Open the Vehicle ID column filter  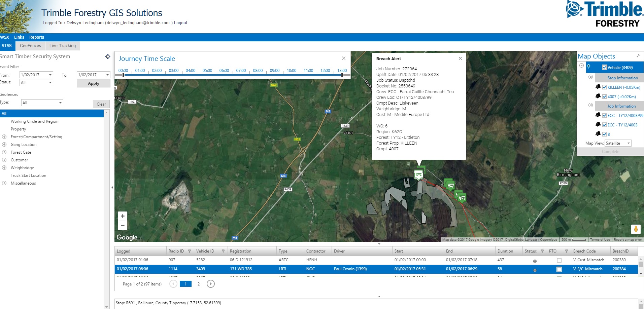(x=223, y=251)
